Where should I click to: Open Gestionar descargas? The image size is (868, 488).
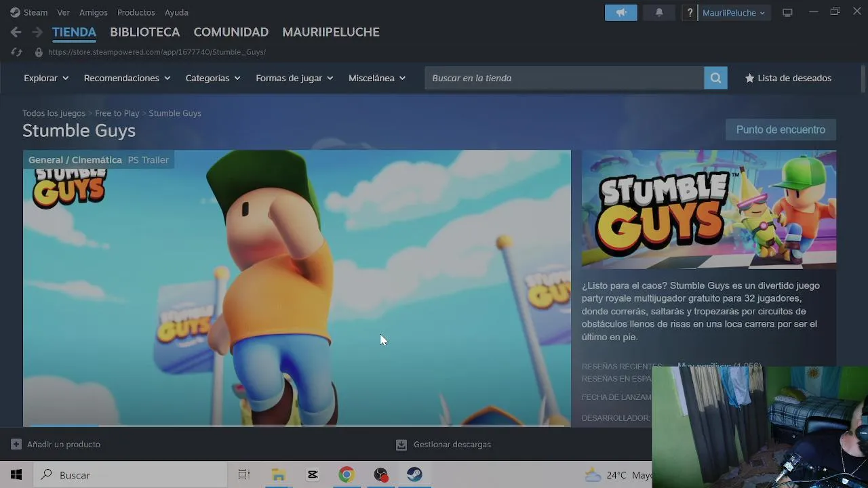[452, 445]
